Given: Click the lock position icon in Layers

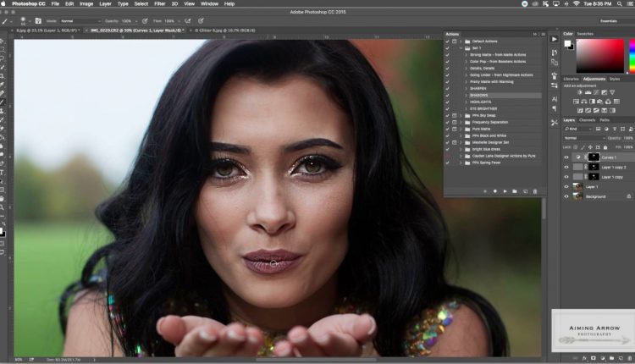Looking at the screenshot, I should point(590,147).
